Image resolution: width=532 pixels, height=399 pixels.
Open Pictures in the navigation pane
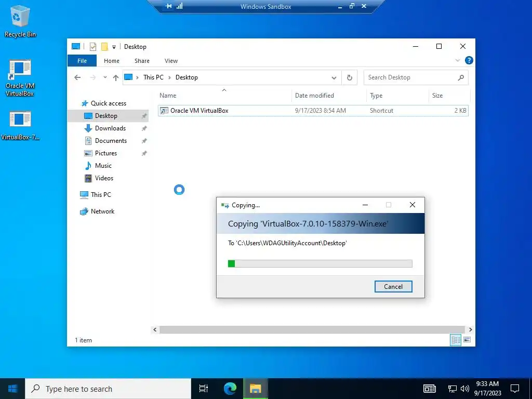106,153
